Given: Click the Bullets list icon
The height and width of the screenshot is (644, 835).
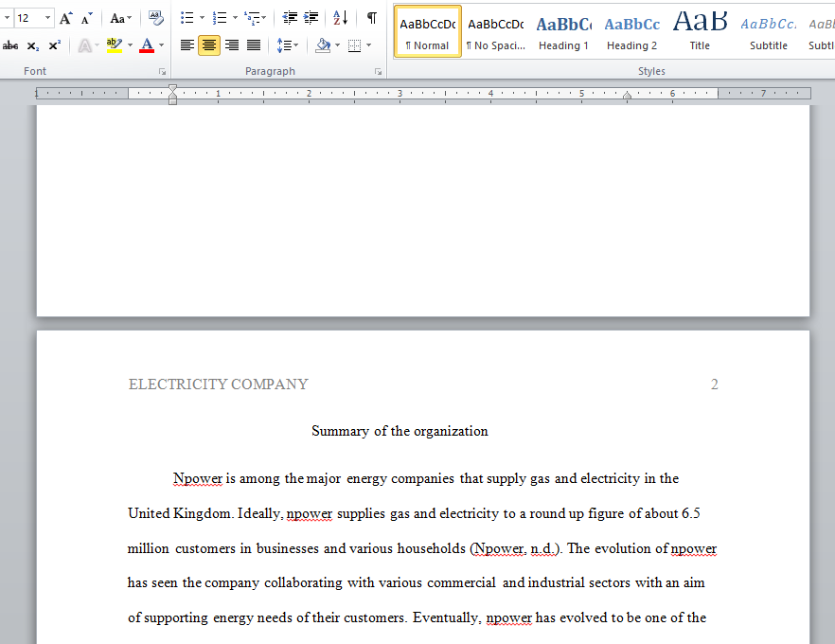Looking at the screenshot, I should (x=187, y=19).
